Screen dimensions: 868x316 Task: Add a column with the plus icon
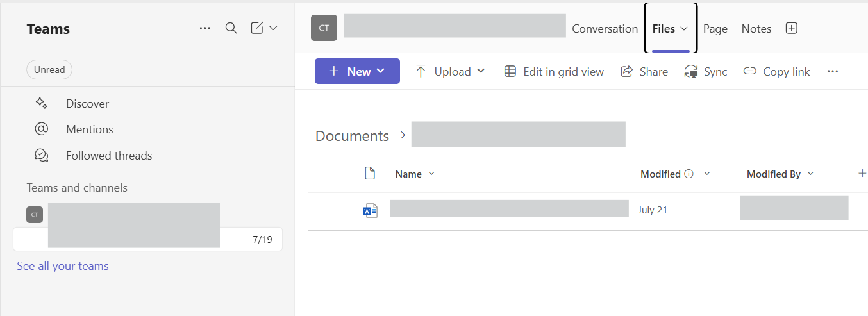862,173
